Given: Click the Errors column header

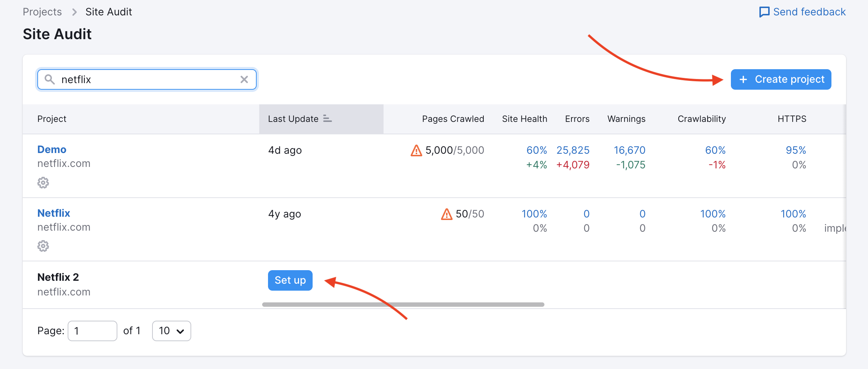Looking at the screenshot, I should point(577,119).
